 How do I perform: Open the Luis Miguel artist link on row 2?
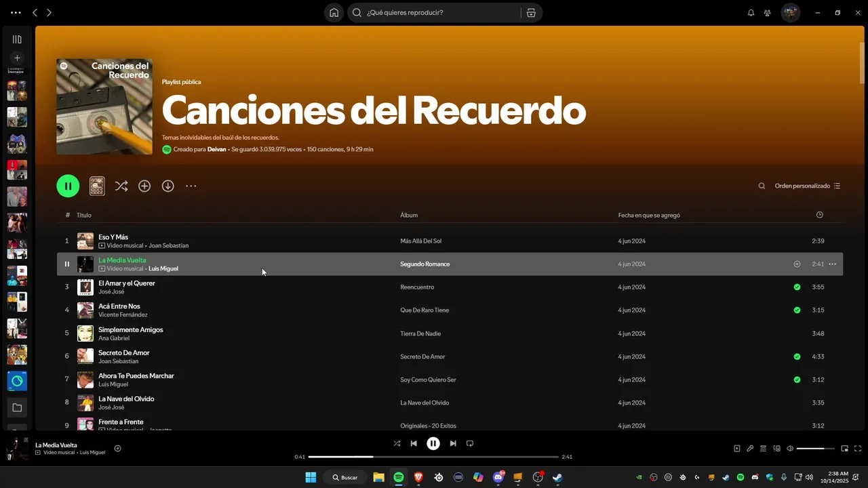pyautogui.click(x=163, y=268)
